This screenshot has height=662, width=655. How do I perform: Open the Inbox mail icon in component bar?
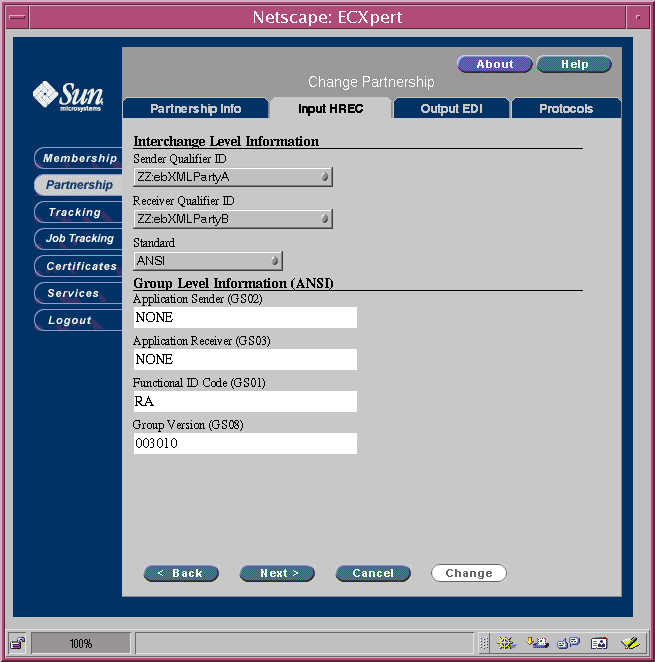(x=537, y=643)
